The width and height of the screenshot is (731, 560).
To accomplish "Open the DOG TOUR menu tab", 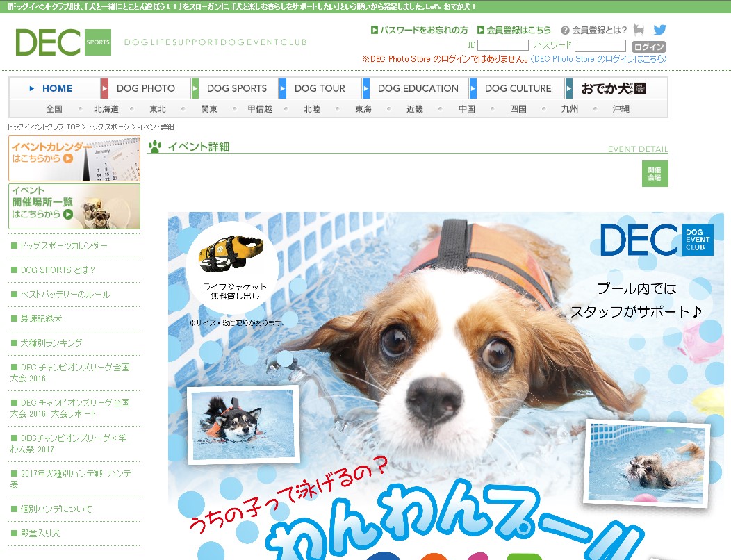I will pos(320,88).
